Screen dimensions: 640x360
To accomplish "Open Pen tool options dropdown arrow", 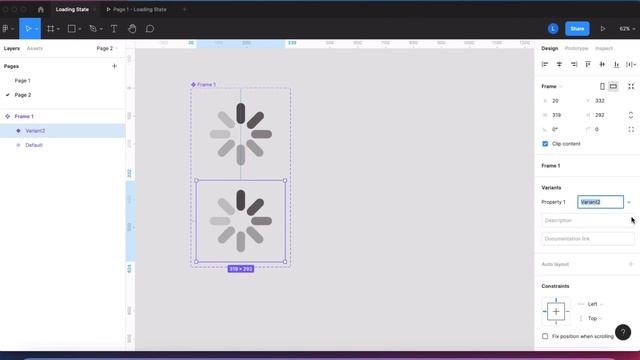I will tap(101, 29).
